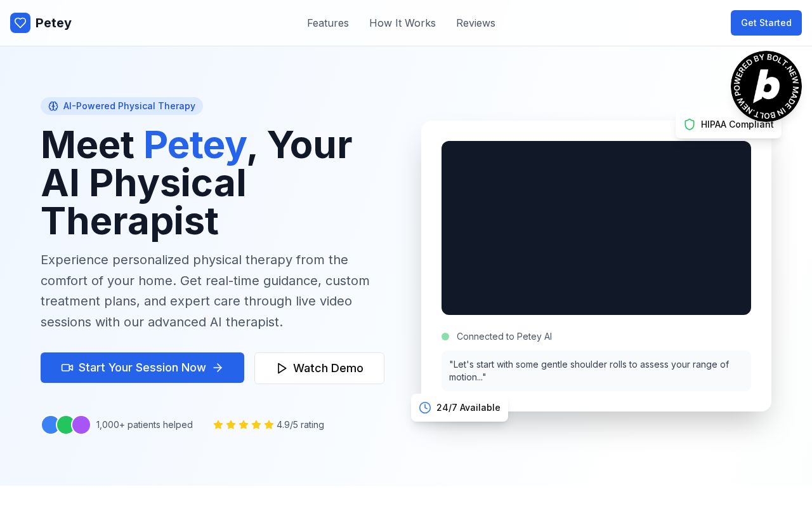
Task: Click the dark video preview area
Action: [x=596, y=228]
